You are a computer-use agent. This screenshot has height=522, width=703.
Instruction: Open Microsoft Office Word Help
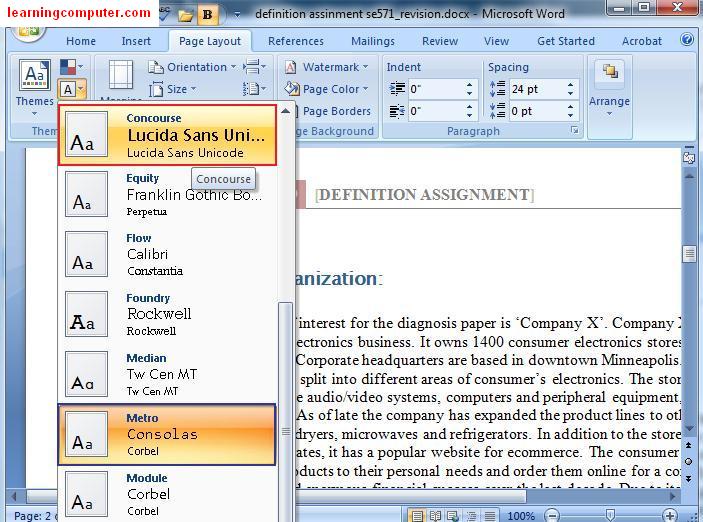pos(686,40)
